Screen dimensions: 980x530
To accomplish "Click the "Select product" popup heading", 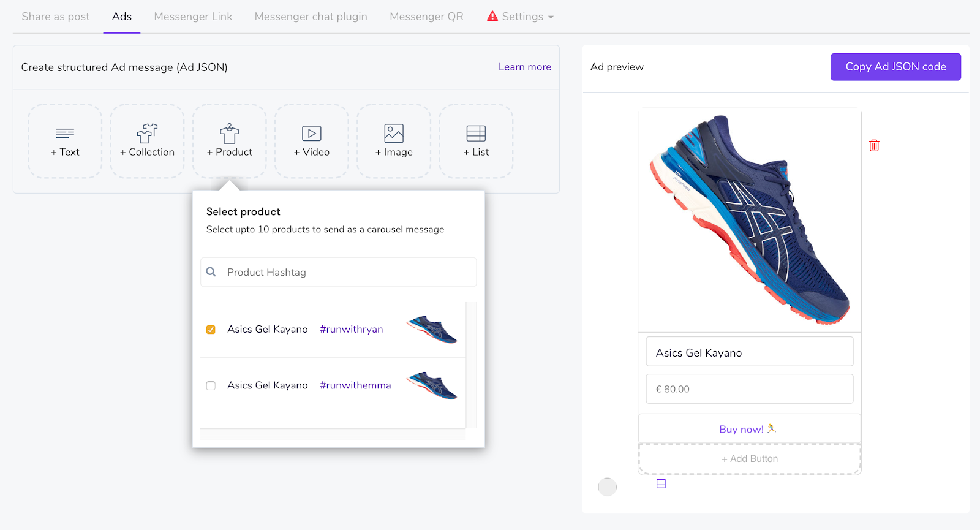I will [x=243, y=211].
